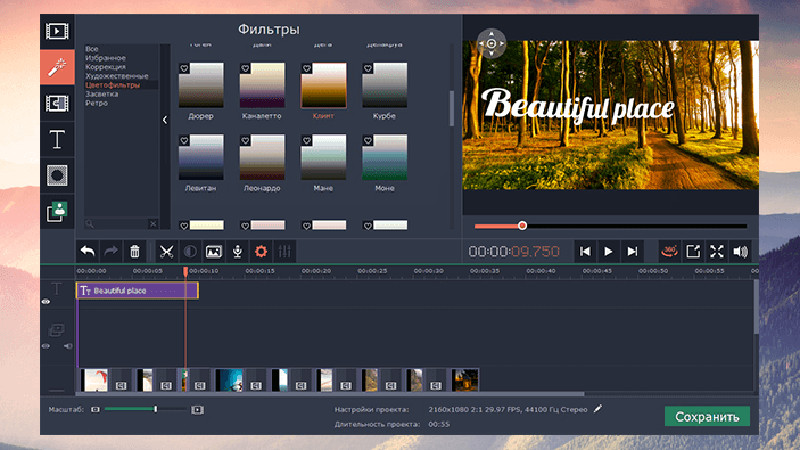Click the timeline zoom scale slider
The height and width of the screenshot is (450, 800).
click(155, 409)
